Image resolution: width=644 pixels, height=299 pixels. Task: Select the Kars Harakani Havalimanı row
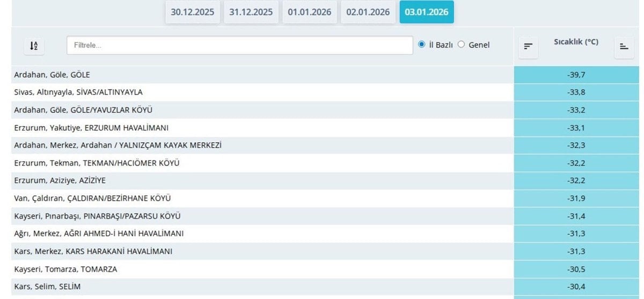(93, 251)
